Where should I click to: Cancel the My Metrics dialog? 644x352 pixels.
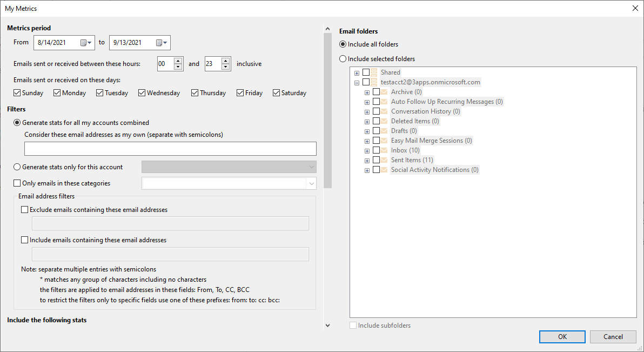tap(613, 337)
